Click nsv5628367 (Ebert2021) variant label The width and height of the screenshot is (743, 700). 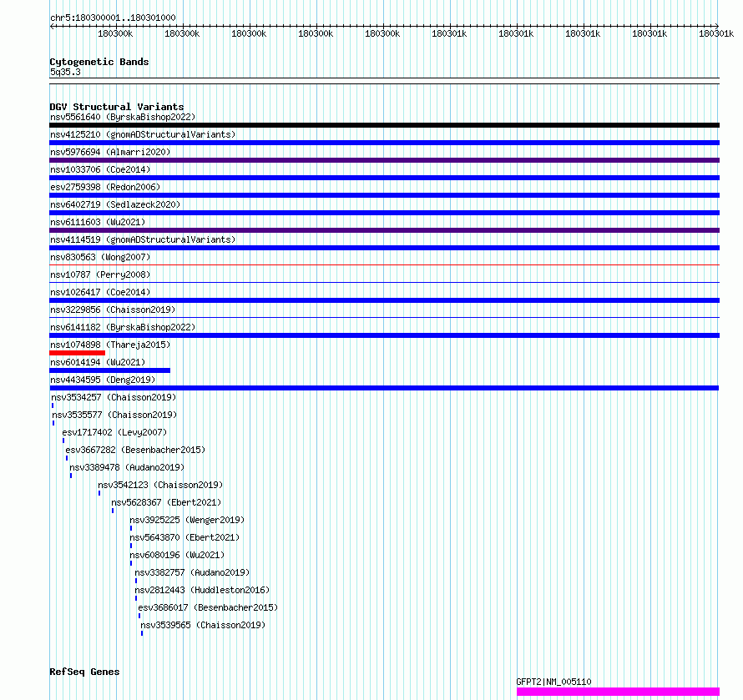pyautogui.click(x=166, y=502)
